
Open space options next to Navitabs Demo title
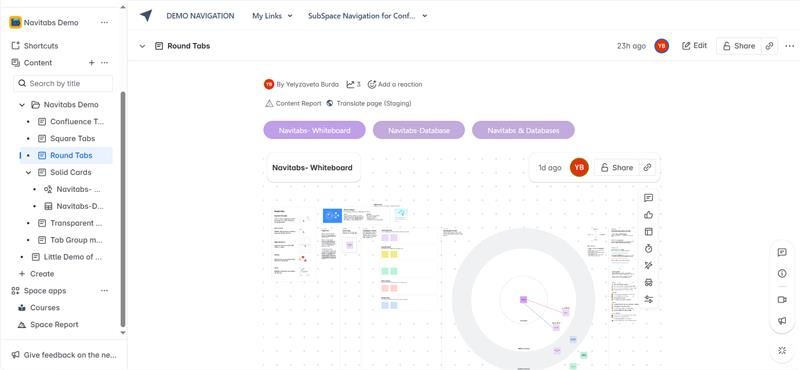point(104,22)
